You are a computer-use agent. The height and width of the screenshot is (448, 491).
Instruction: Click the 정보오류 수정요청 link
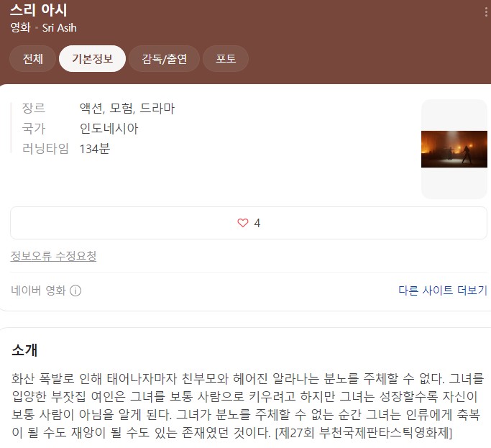click(x=53, y=256)
